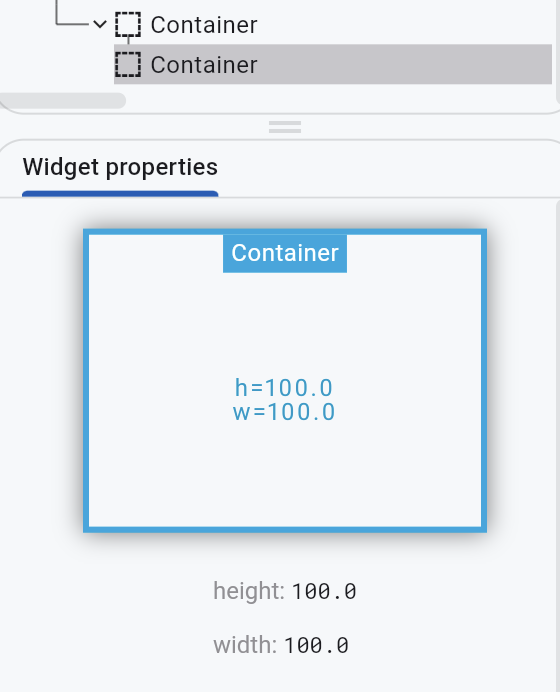Click the blue Container chip in the layout box
Viewport: 560px width, 692px height.
pyautogui.click(x=285, y=253)
